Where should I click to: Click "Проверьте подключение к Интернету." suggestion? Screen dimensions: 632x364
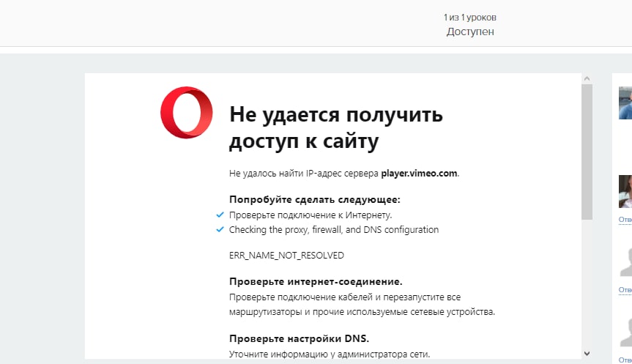click(311, 215)
